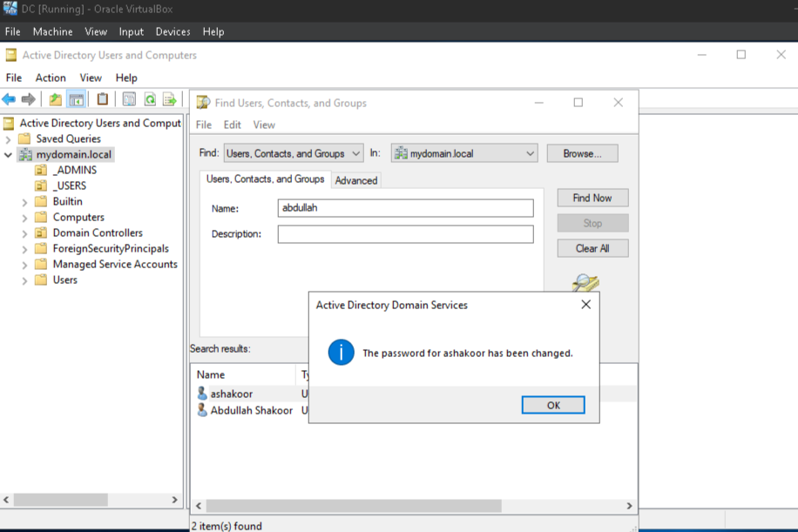This screenshot has height=532, width=798.
Task: Click the _USERS organizational unit icon
Action: 41,185
